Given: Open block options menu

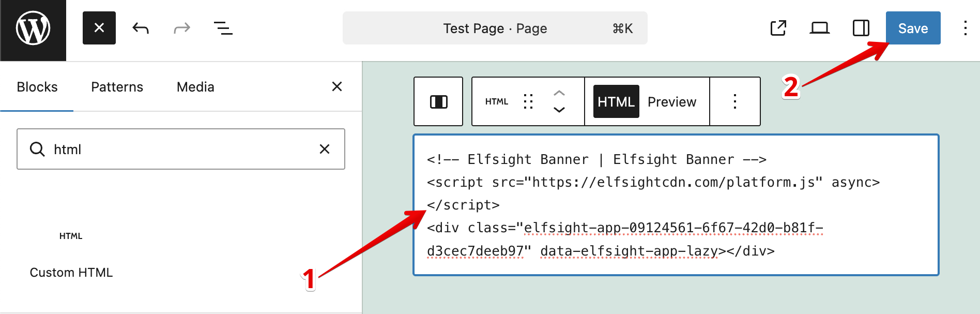Looking at the screenshot, I should pyautogui.click(x=735, y=101).
